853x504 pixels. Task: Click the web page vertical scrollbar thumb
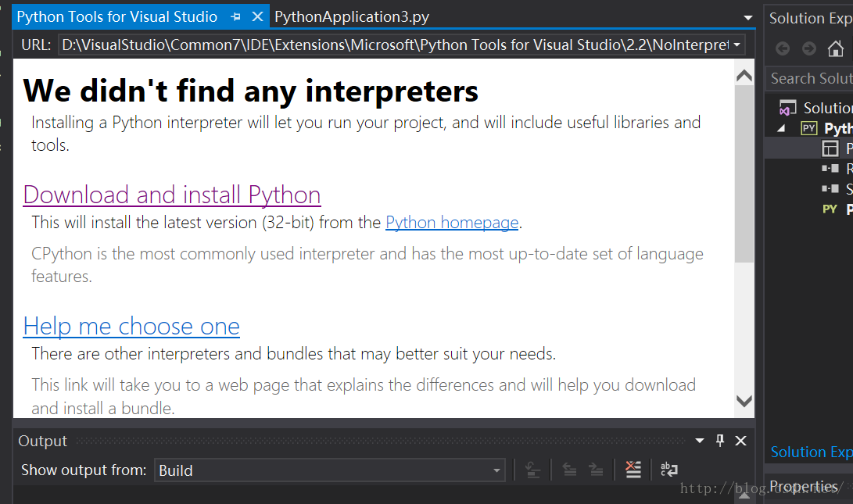click(x=744, y=174)
